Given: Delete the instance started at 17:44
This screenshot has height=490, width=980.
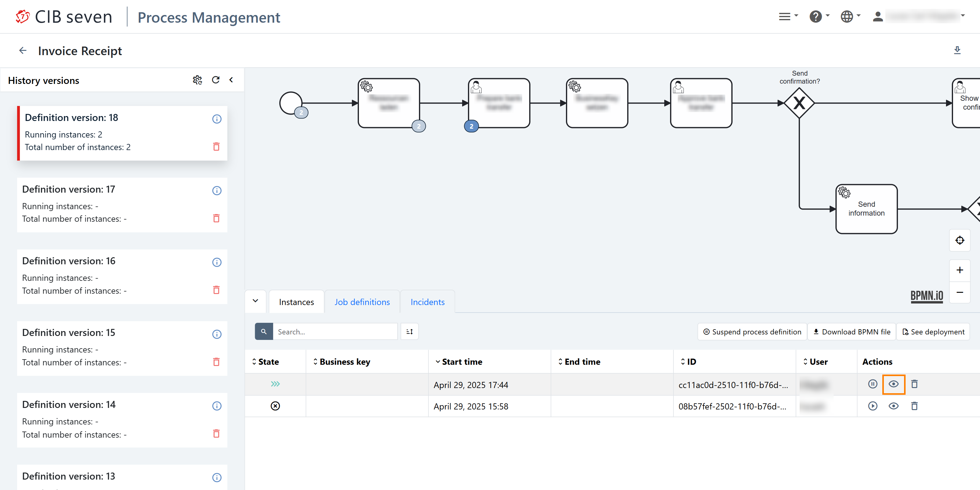Looking at the screenshot, I should (x=914, y=384).
